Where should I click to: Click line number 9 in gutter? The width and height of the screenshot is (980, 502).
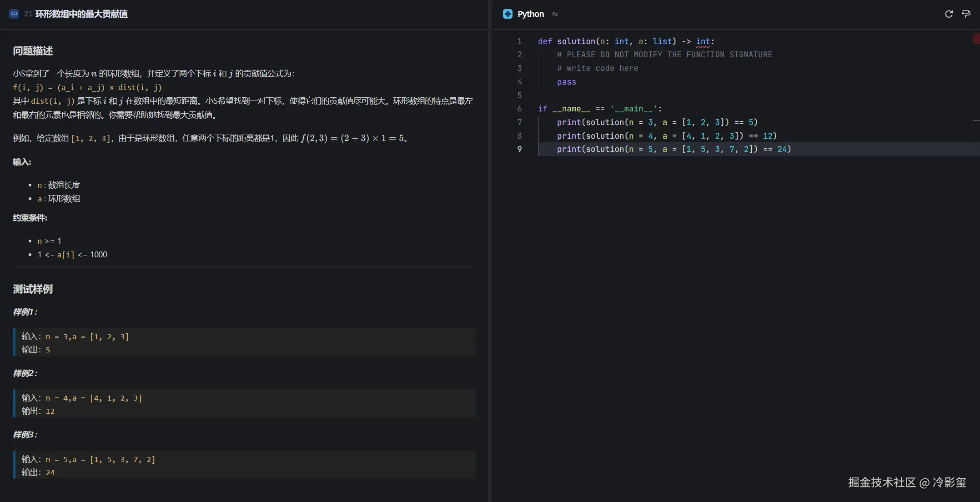[x=519, y=149]
